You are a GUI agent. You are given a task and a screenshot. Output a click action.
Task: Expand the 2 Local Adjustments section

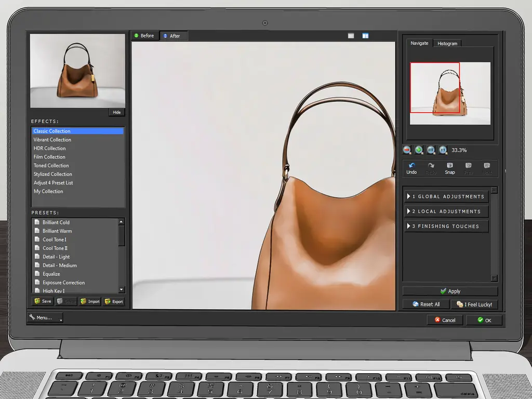coord(447,211)
